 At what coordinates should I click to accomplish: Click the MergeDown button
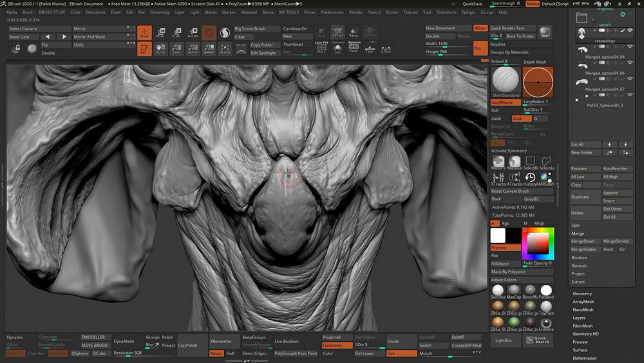585,241
